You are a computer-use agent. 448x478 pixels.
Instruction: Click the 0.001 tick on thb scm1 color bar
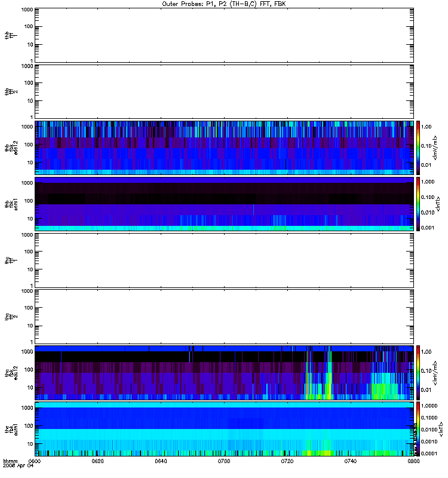428,228
